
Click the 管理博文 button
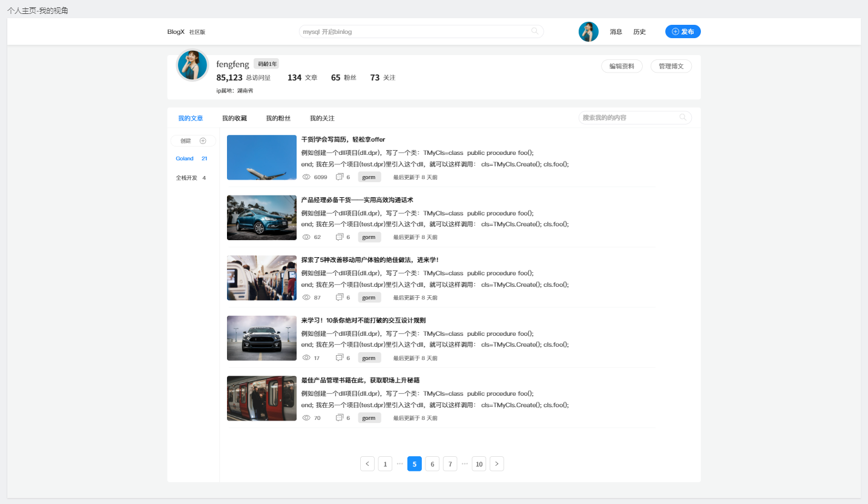pos(671,67)
